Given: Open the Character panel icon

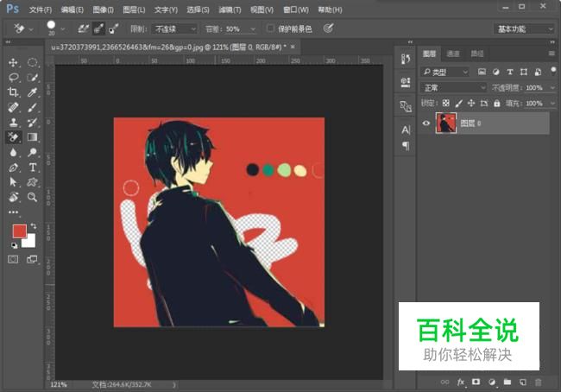Looking at the screenshot, I should coord(406,130).
